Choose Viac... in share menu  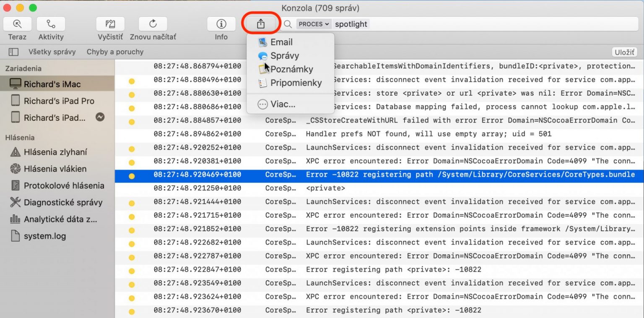pos(291,104)
